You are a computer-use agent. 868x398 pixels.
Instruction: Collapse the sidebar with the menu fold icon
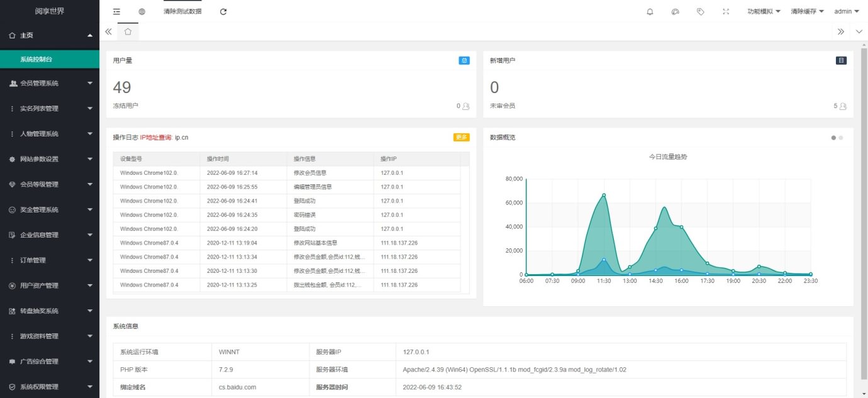pos(116,11)
